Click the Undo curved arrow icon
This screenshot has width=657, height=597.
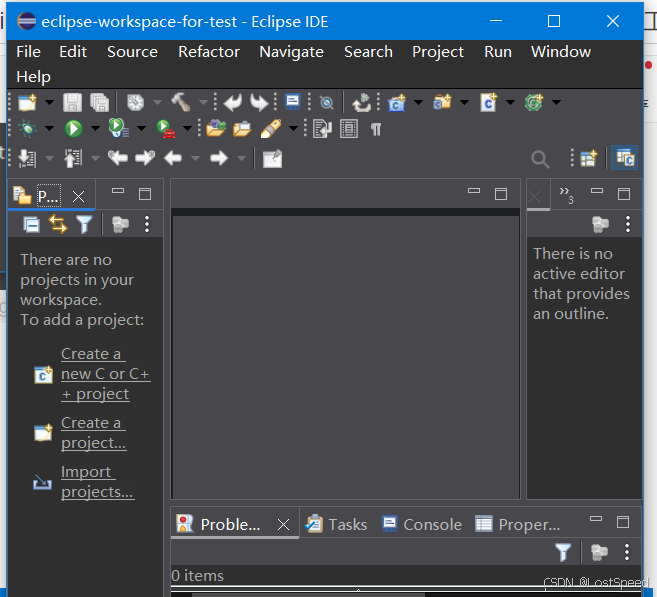point(233,103)
